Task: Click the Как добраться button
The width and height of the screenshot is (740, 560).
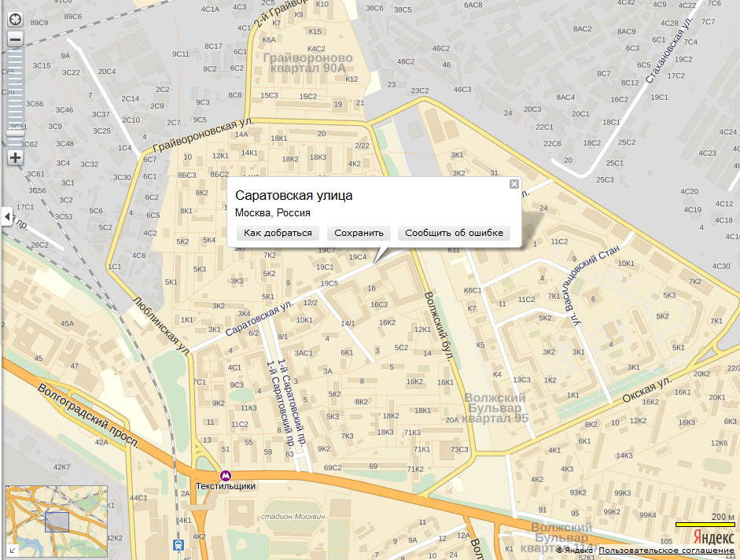Action: pyautogui.click(x=278, y=233)
